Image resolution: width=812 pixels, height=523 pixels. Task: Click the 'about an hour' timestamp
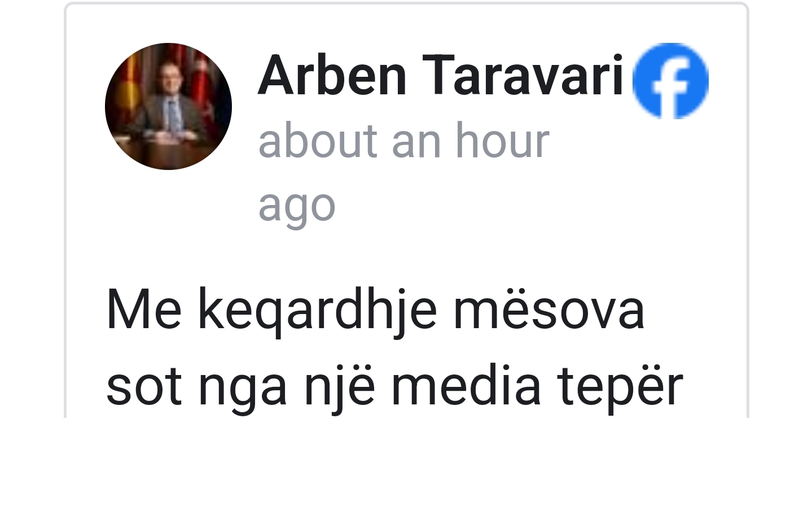403,141
